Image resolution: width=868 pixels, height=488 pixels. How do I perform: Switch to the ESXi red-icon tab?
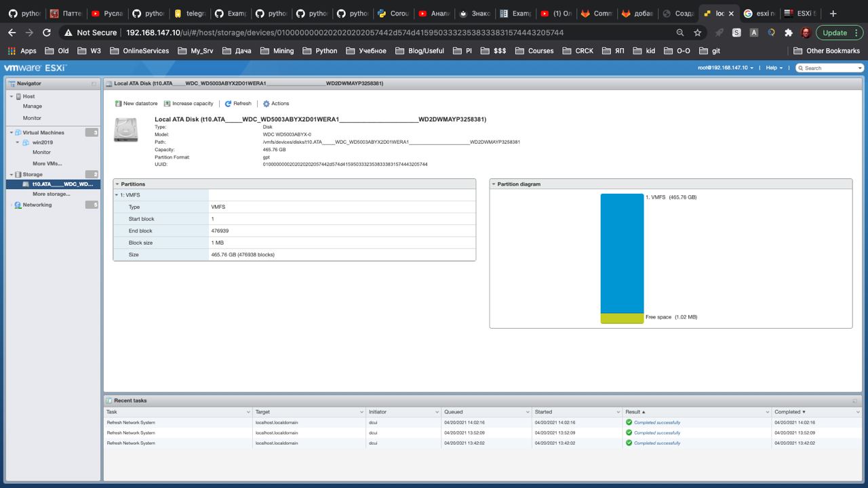pyautogui.click(x=800, y=13)
